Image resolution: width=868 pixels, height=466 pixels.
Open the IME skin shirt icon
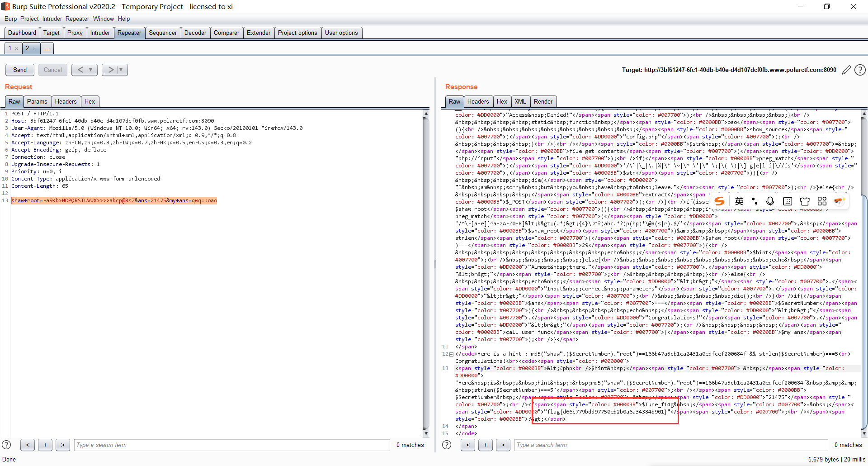(805, 201)
